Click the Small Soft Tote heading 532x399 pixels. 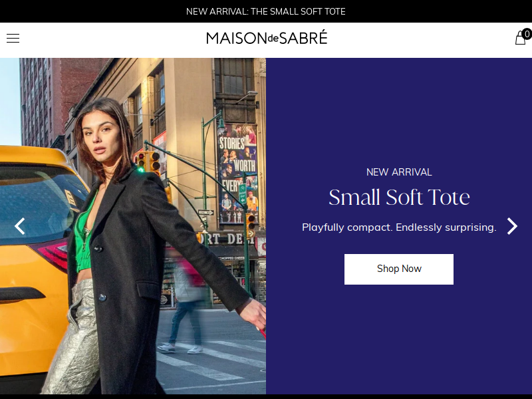399,198
